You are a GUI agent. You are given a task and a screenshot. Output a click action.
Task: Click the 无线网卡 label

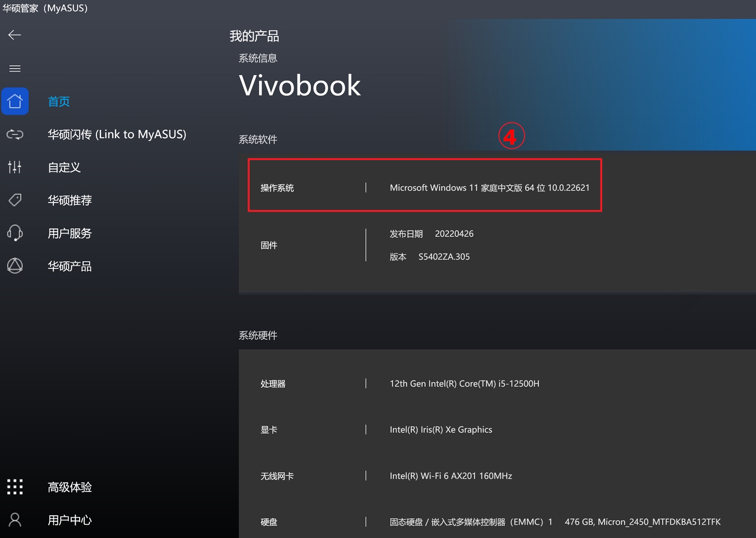point(277,476)
